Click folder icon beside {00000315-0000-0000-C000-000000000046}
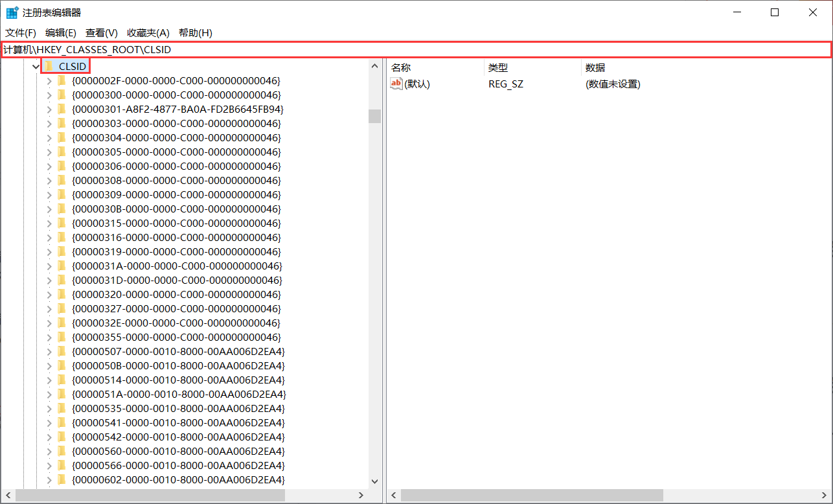This screenshot has width=833, height=504. [62, 223]
